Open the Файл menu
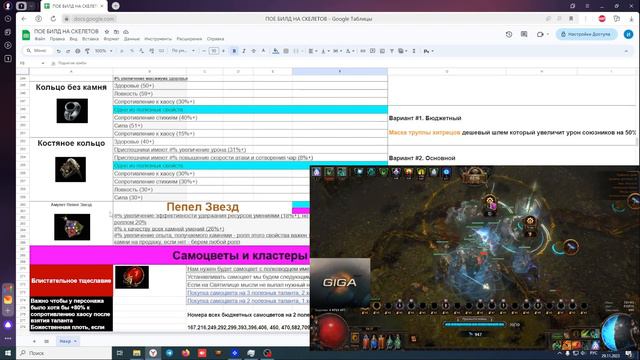The image size is (640, 360). (x=40, y=39)
